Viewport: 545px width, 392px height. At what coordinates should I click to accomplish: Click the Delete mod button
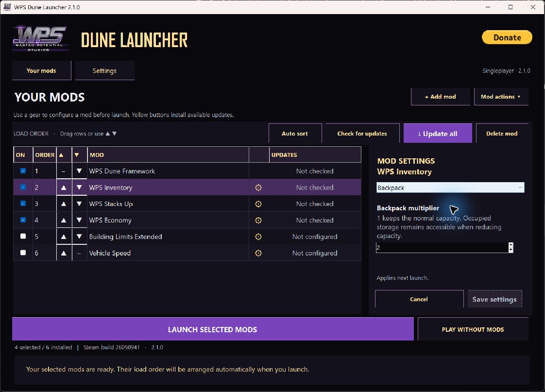pyautogui.click(x=502, y=134)
